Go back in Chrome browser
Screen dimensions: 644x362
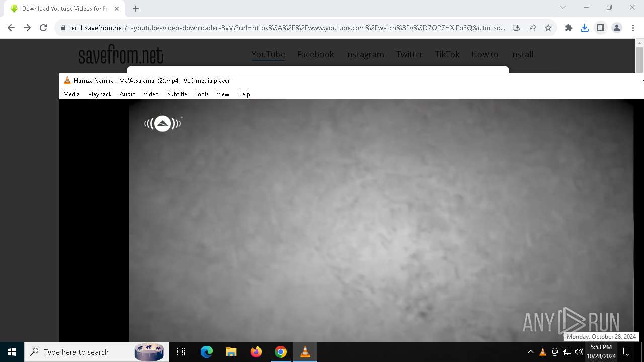tap(11, 28)
